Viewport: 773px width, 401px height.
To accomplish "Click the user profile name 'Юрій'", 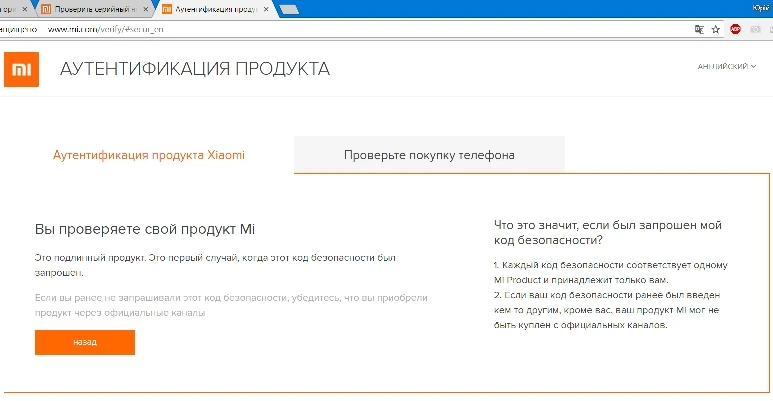I will 762,7.
